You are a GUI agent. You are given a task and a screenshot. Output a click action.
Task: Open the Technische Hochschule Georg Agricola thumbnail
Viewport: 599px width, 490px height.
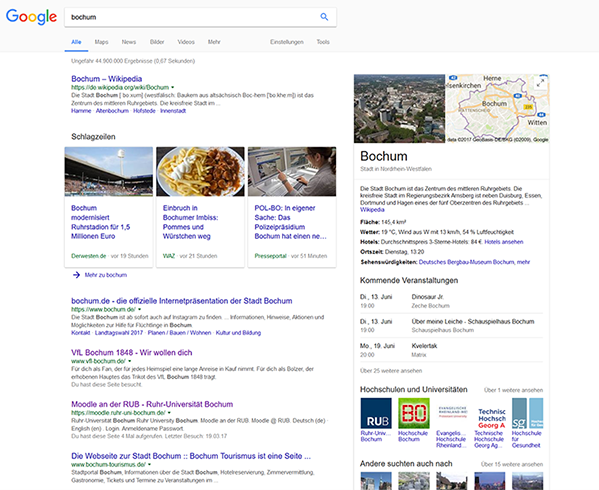pyautogui.click(x=490, y=413)
